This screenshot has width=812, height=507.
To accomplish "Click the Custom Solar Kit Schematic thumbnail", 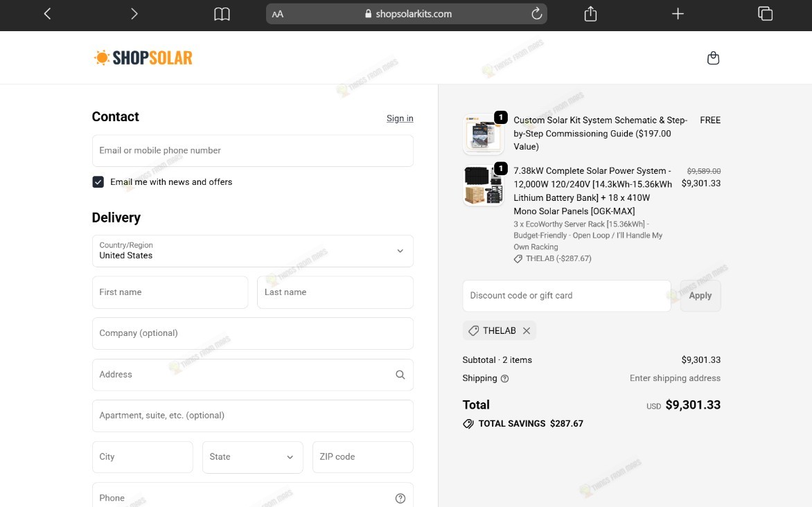I will click(x=483, y=134).
